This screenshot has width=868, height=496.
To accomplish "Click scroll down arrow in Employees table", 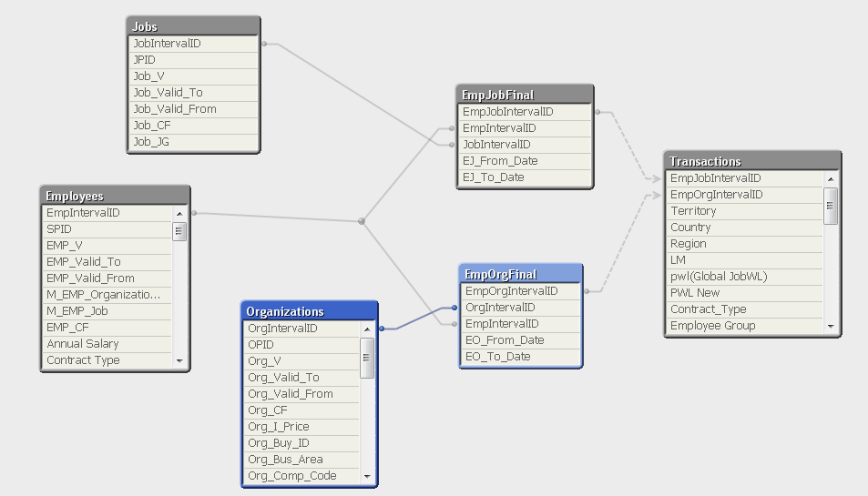I will coord(179,360).
